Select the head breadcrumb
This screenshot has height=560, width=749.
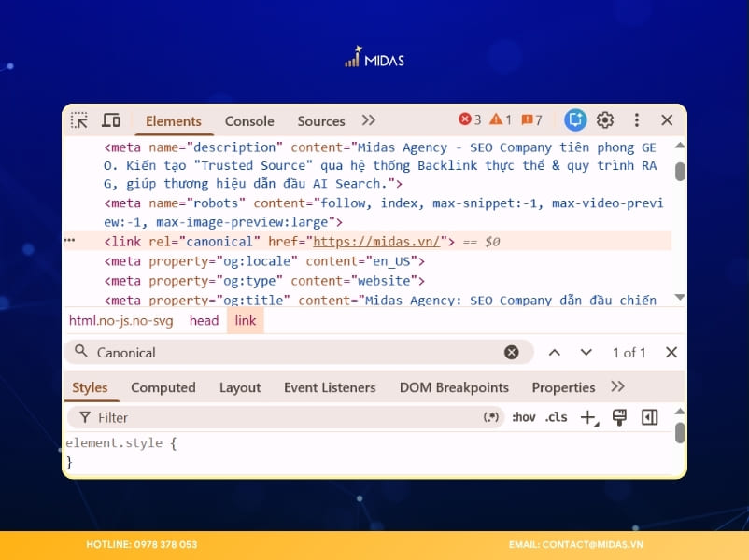pos(204,320)
